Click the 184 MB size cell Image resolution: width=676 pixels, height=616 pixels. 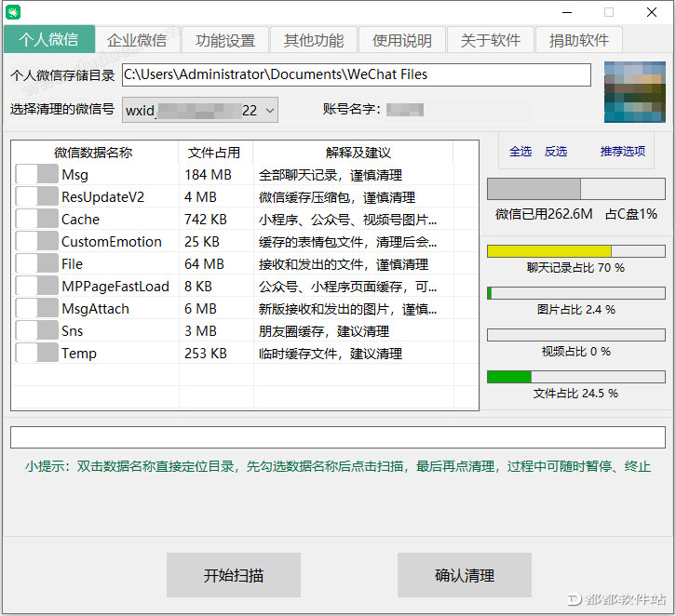[209, 175]
